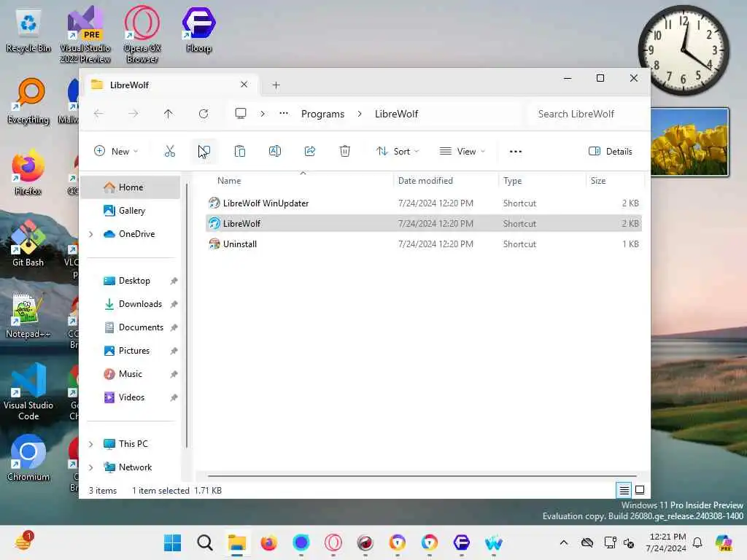This screenshot has width=747, height=560.
Task: Select the LibreWolf shortcut file row
Action: coord(424,223)
